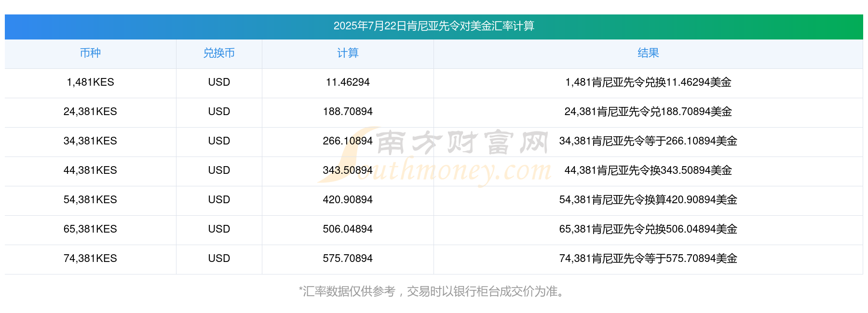868x313 pixels.
Task: Click the value 575.70894 in 计算 column
Action: (x=348, y=259)
